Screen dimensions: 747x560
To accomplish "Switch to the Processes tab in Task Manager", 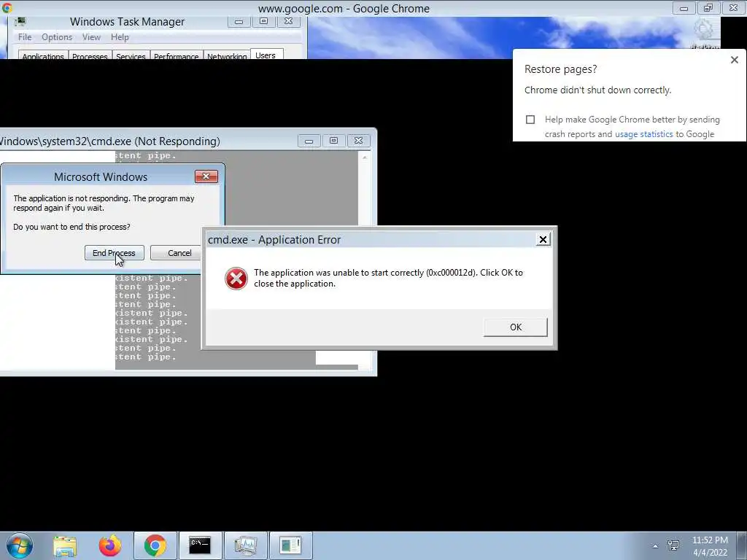I will (x=90, y=55).
